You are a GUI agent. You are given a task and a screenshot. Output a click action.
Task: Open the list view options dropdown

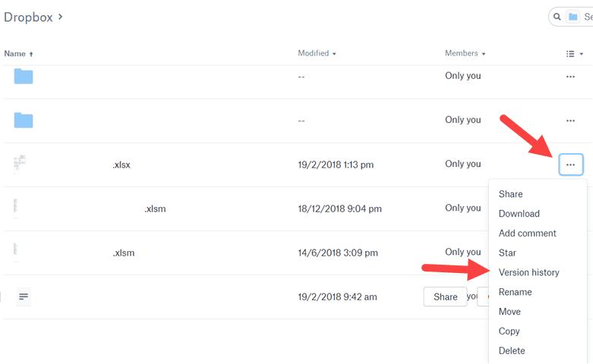click(x=574, y=54)
